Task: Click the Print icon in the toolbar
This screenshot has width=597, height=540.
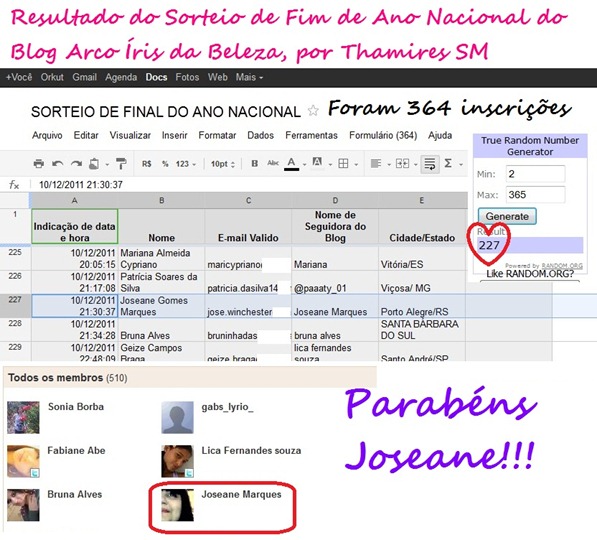Action: (38, 164)
